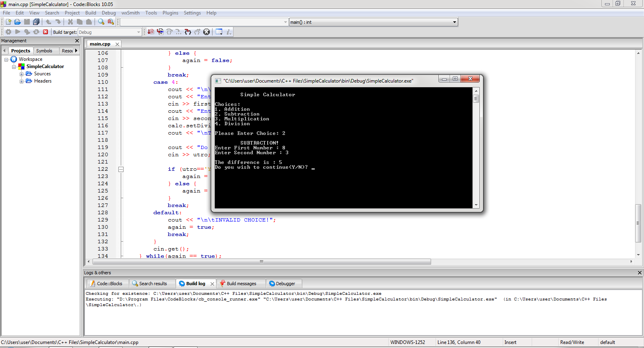The height and width of the screenshot is (348, 644).
Task: Click the Rebuild icon
Action: [36, 32]
